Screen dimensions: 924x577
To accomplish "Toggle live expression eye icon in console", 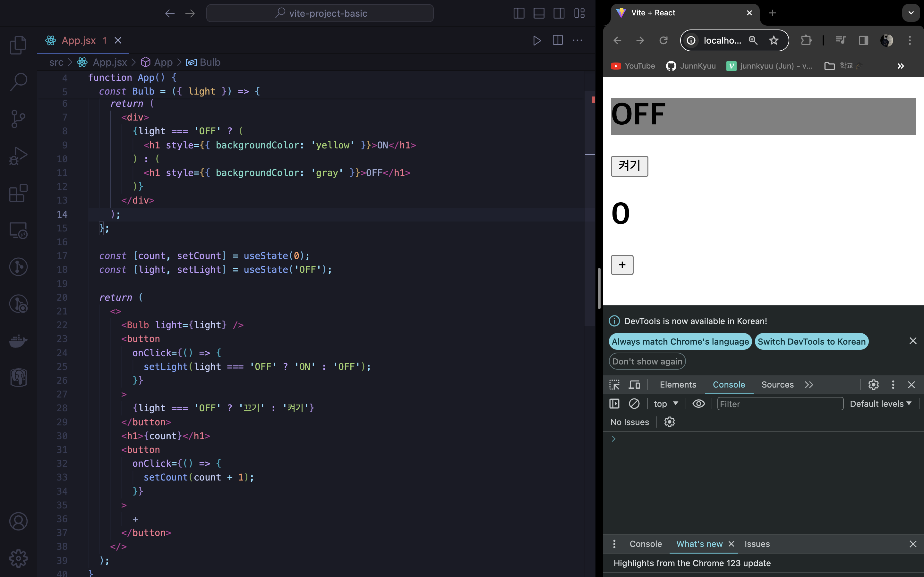I will (698, 404).
